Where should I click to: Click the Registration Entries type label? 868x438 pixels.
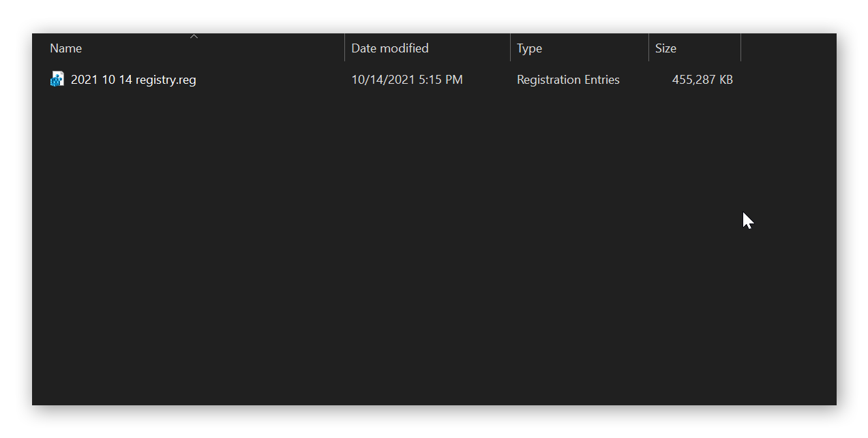pos(569,80)
